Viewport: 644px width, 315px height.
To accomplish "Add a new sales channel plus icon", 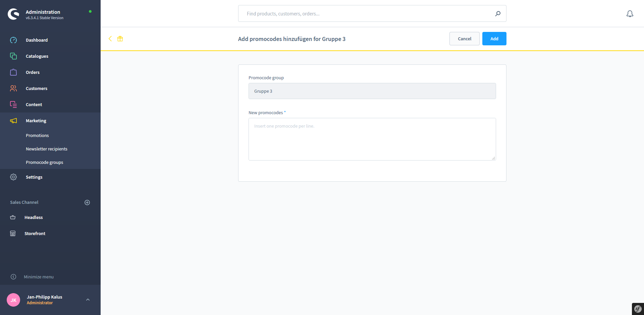I will pos(87,203).
